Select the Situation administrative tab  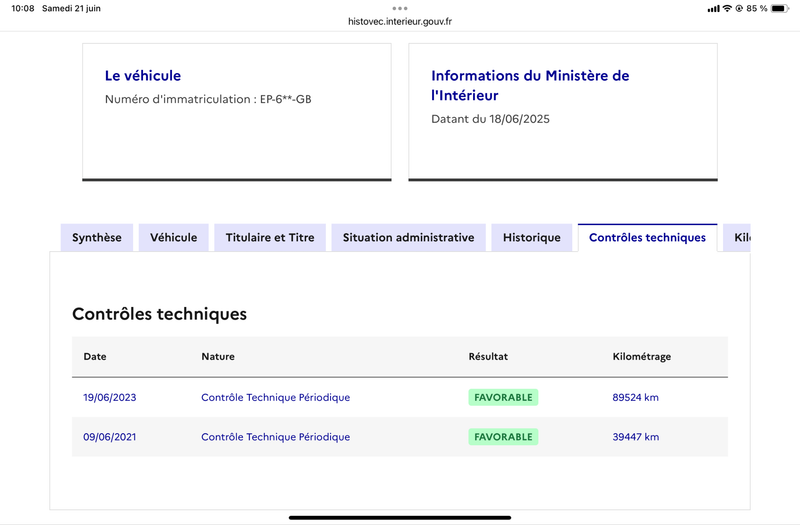click(408, 237)
